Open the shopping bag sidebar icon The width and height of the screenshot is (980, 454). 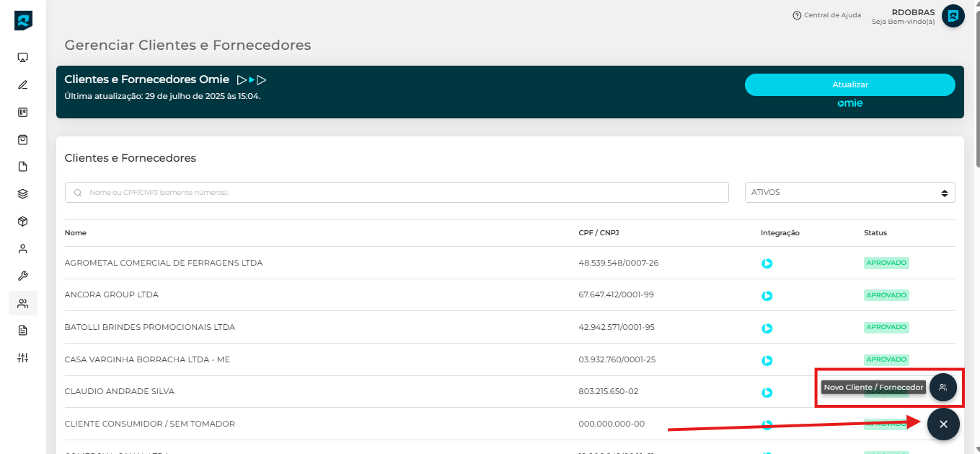point(22,139)
